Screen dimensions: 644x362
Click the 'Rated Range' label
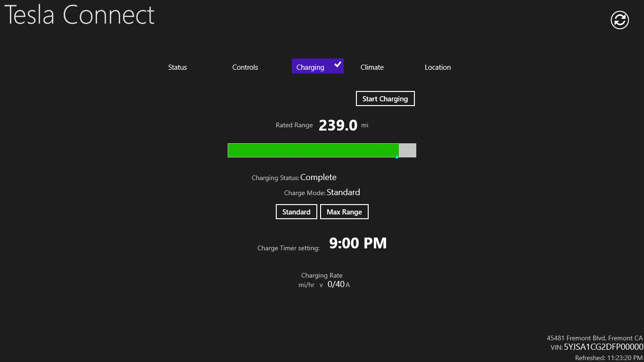tap(294, 125)
